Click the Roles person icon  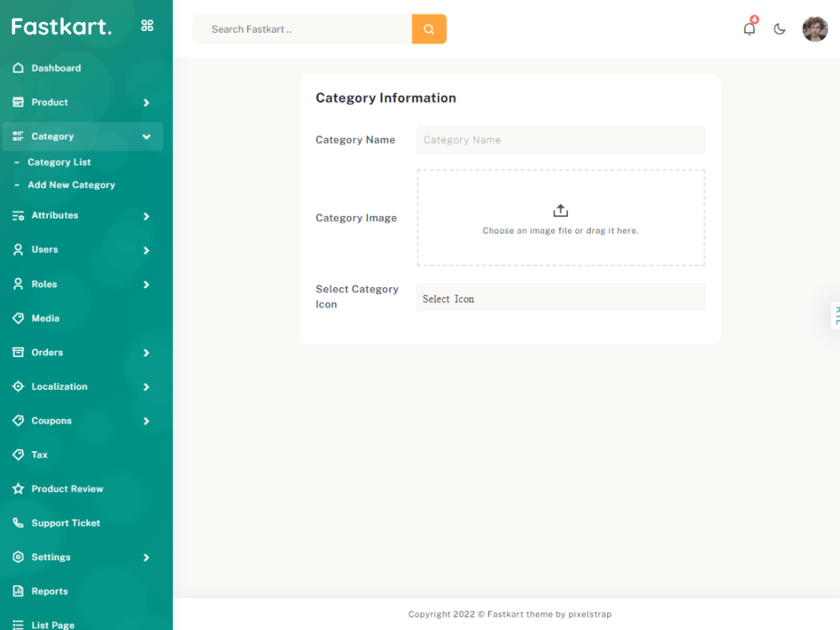click(x=18, y=284)
